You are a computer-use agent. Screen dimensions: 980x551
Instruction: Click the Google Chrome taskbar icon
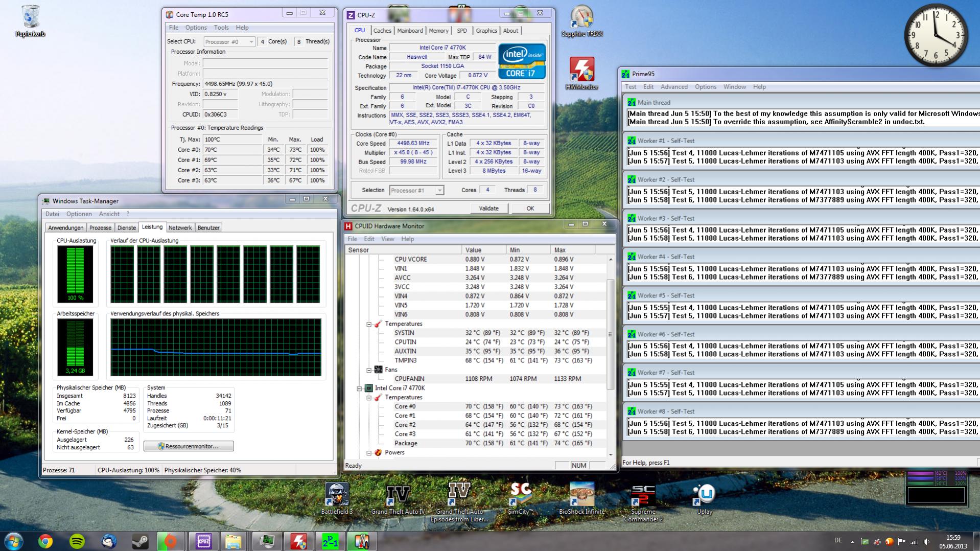(45, 541)
